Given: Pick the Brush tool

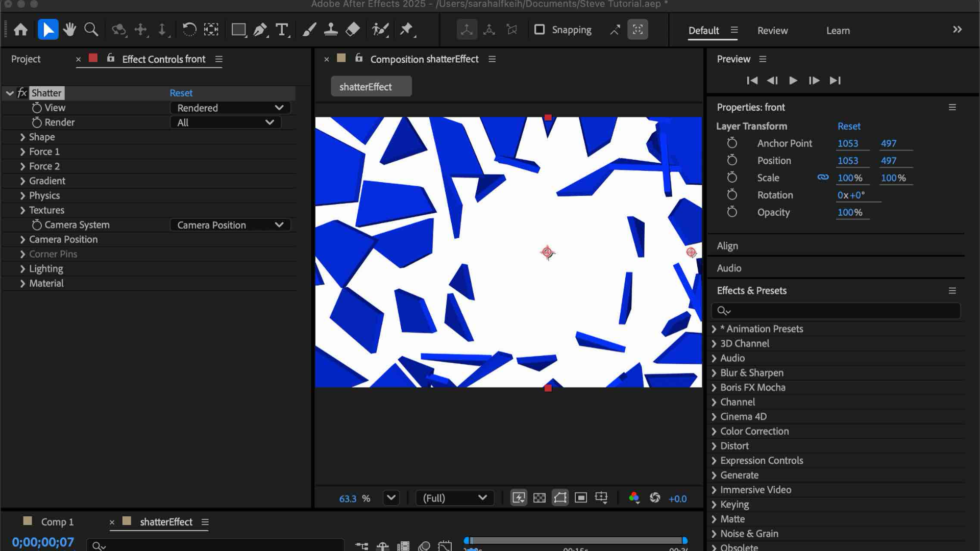Looking at the screenshot, I should click(x=309, y=29).
